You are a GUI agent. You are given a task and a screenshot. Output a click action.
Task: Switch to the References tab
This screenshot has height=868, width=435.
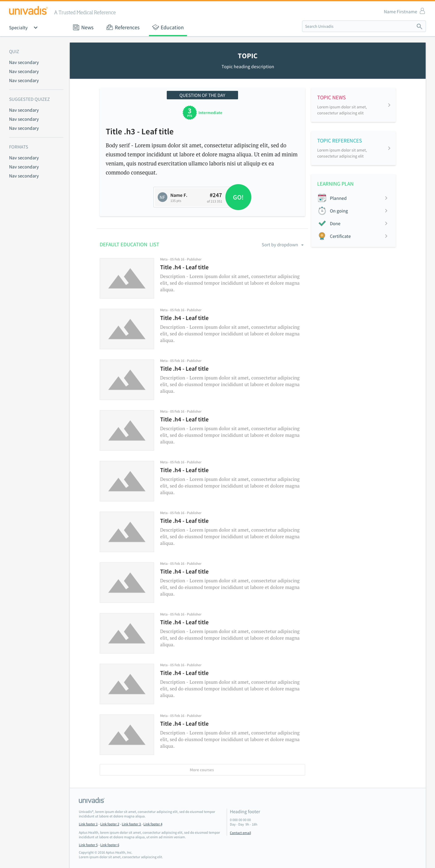pos(123,27)
